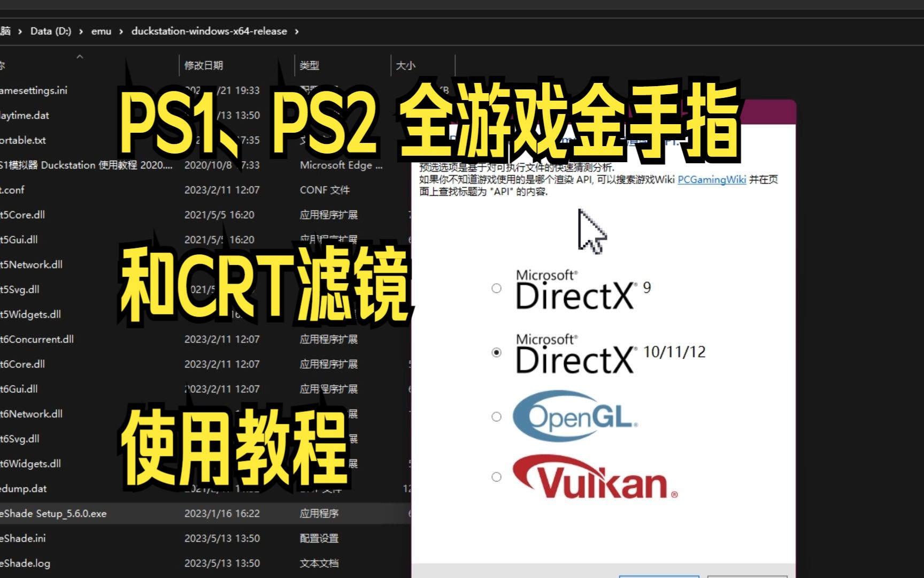Image resolution: width=924 pixels, height=578 pixels.
Task: Go to the emu folder breadcrumb
Action: pyautogui.click(x=101, y=31)
